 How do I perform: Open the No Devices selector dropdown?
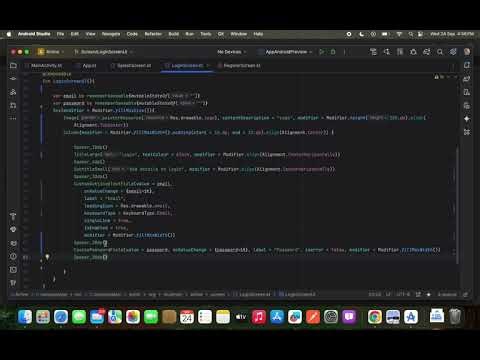pos(231,52)
